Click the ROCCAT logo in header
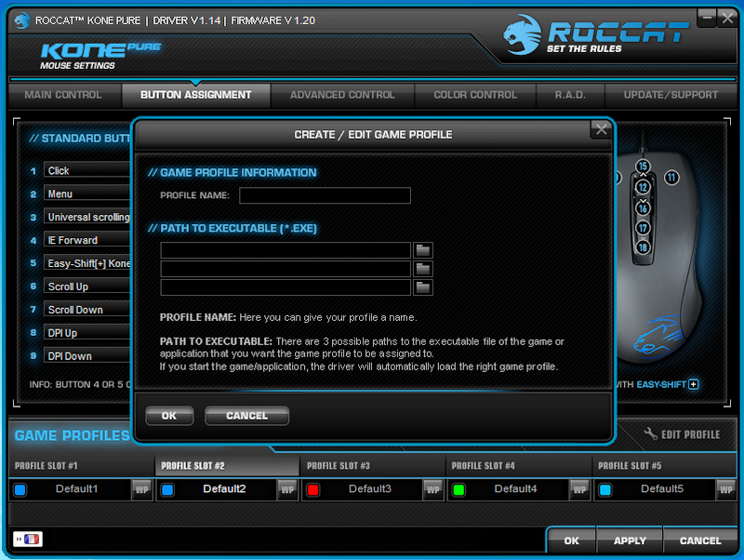The width and height of the screenshot is (744, 560). click(x=595, y=34)
